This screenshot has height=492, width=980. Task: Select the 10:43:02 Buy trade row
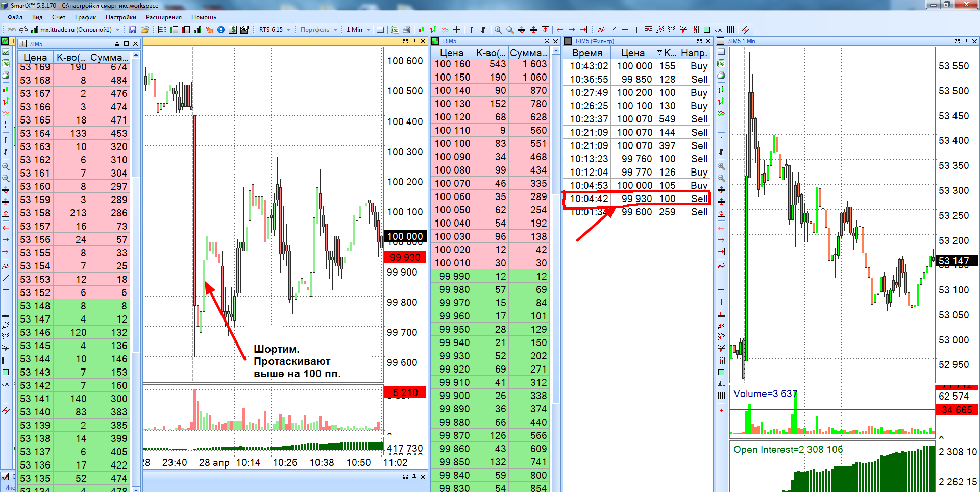click(x=637, y=66)
